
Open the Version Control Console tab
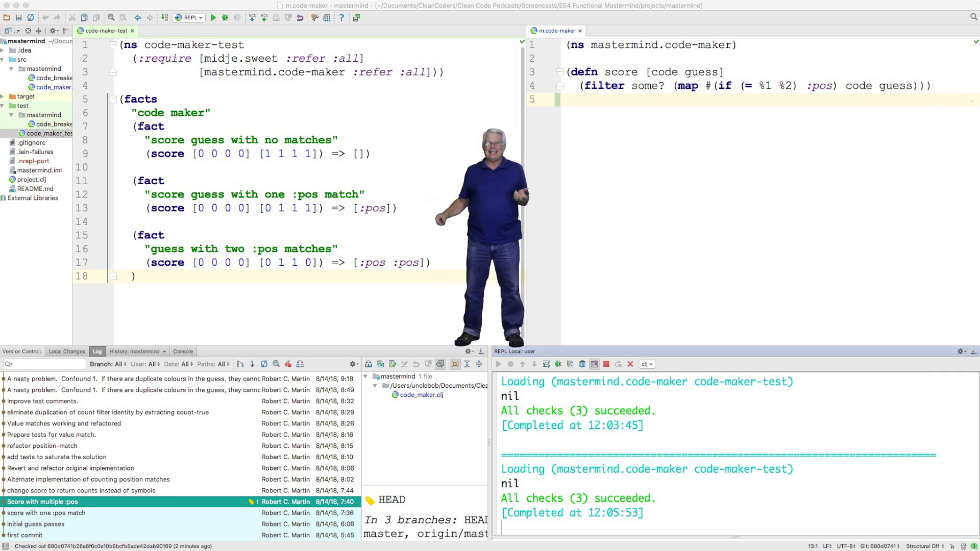[x=183, y=352]
